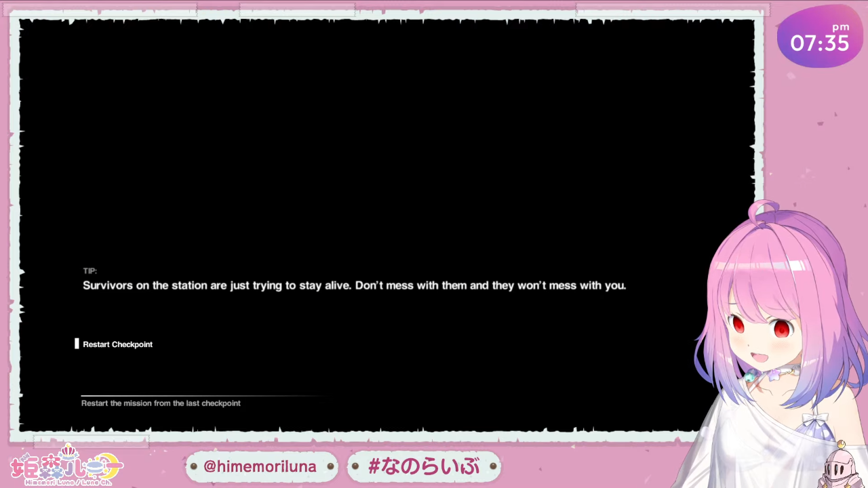The image size is (868, 488).
Task: Click the survivors gameplay tip text
Action: click(354, 285)
